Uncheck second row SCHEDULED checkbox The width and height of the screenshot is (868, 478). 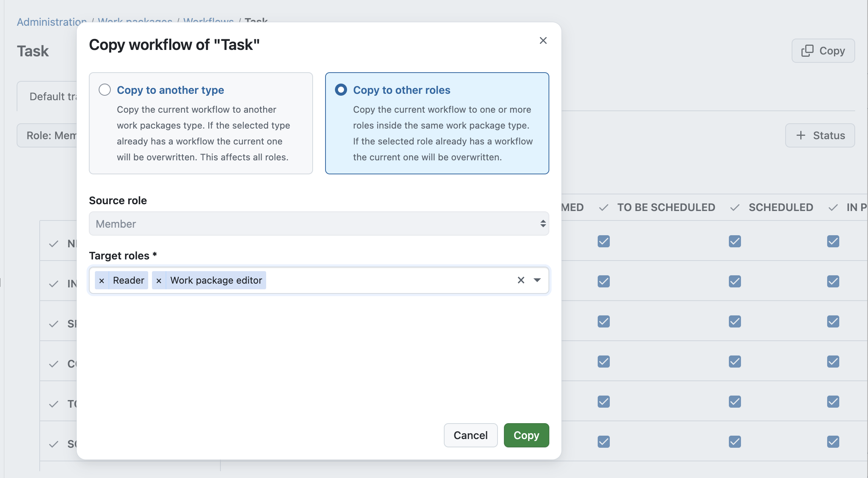point(735,281)
